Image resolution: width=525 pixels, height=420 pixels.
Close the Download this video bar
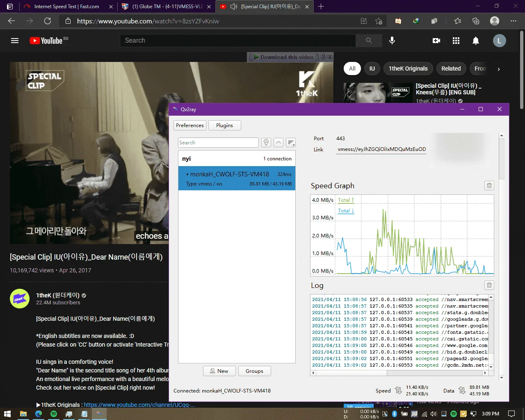pyautogui.click(x=330, y=57)
